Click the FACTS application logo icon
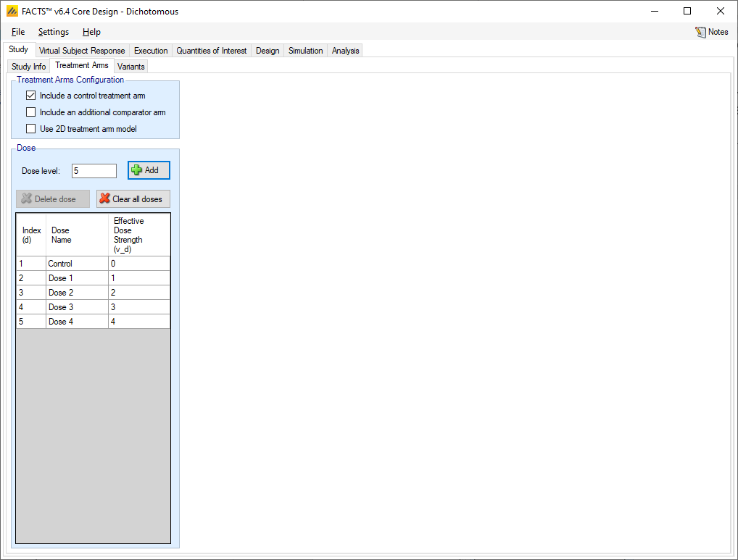 [x=12, y=11]
